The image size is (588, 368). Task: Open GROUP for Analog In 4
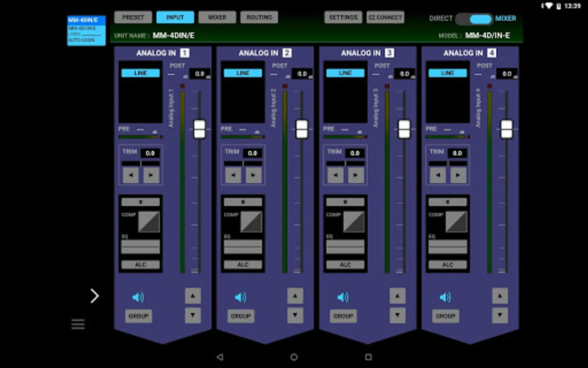point(446,316)
